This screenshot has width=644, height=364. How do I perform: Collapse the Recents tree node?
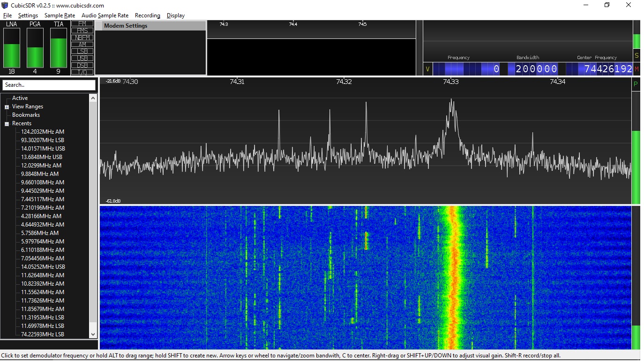(7, 124)
